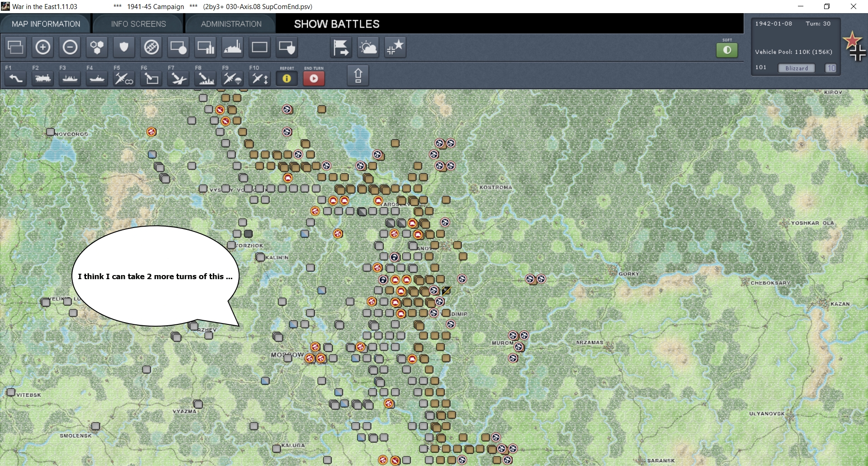Viewport: 868px width, 466px height.
Task: Click the red End Turn button
Action: pyautogui.click(x=314, y=78)
